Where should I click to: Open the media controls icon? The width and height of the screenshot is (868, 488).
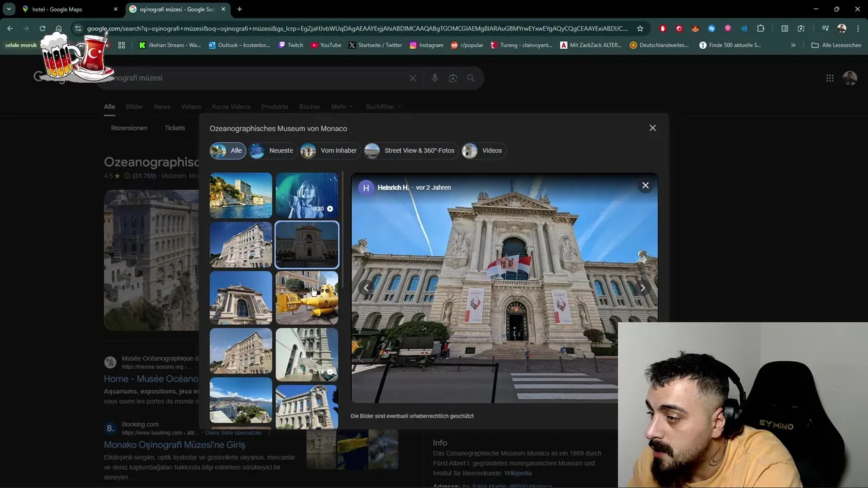click(825, 28)
